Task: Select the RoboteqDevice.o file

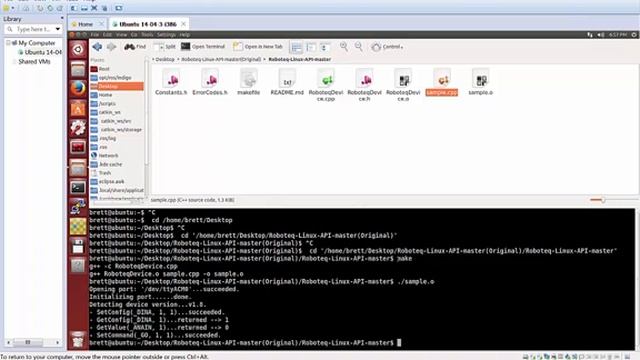Action: click(x=403, y=85)
